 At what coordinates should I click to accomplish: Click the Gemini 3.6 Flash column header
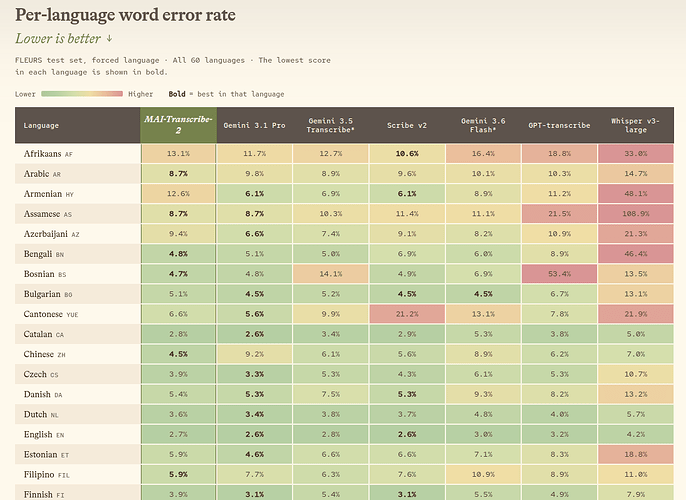click(483, 125)
